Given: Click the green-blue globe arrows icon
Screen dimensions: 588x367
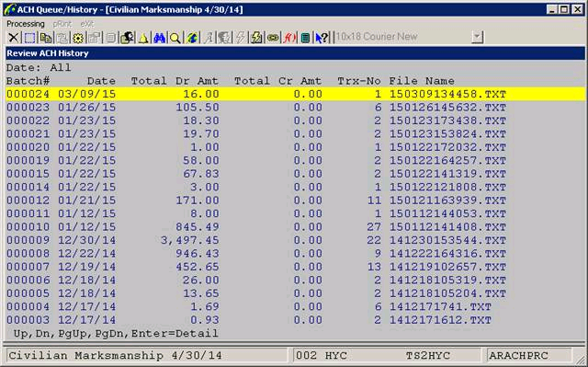Looking at the screenshot, I should pos(192,38).
